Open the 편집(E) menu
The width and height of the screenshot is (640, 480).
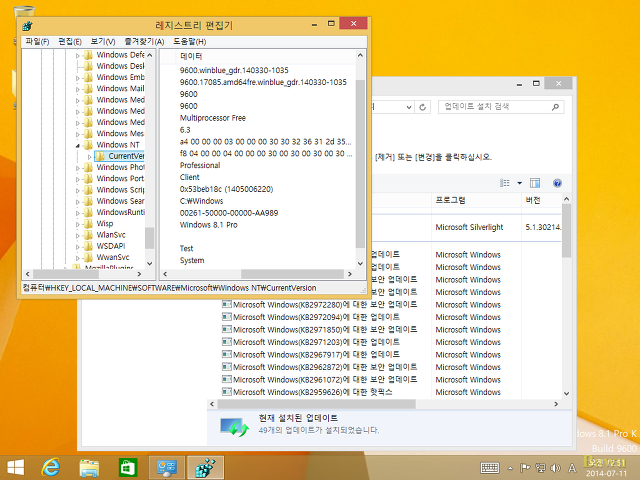(70, 42)
